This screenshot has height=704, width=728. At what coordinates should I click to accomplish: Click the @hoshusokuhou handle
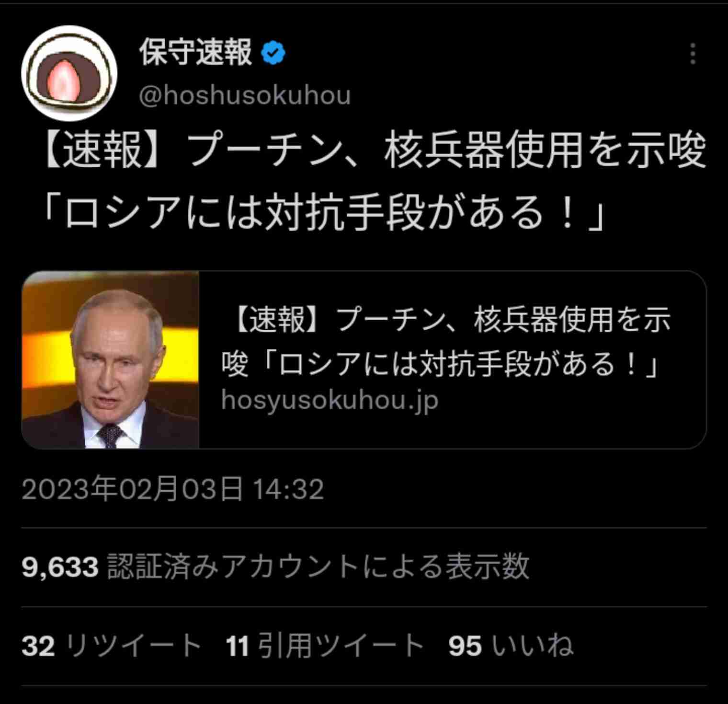tap(245, 95)
